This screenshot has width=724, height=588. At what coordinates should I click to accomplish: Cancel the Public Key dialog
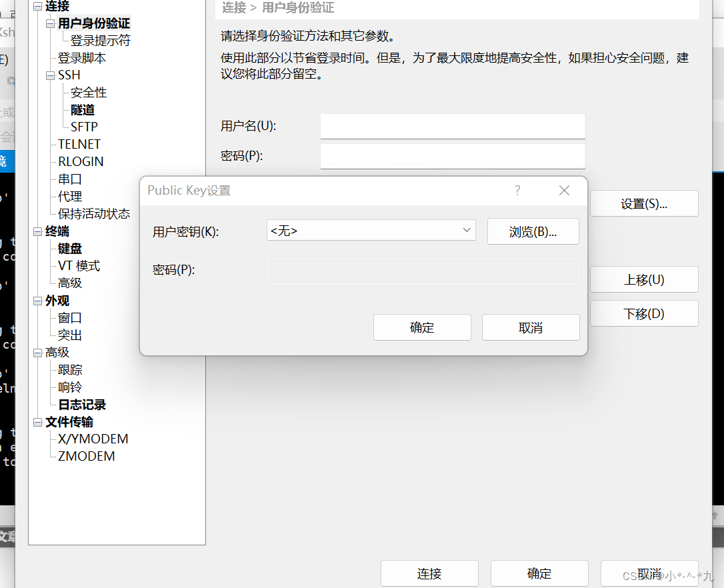[x=530, y=327]
